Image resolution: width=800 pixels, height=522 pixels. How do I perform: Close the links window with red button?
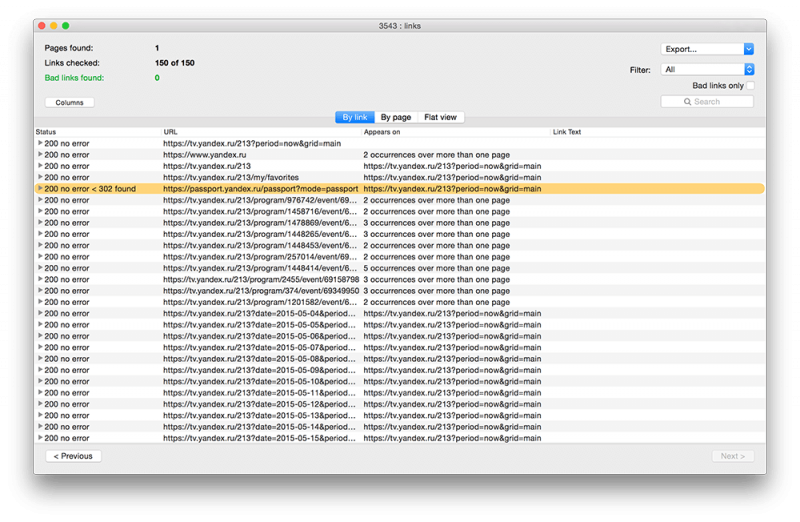click(40, 25)
